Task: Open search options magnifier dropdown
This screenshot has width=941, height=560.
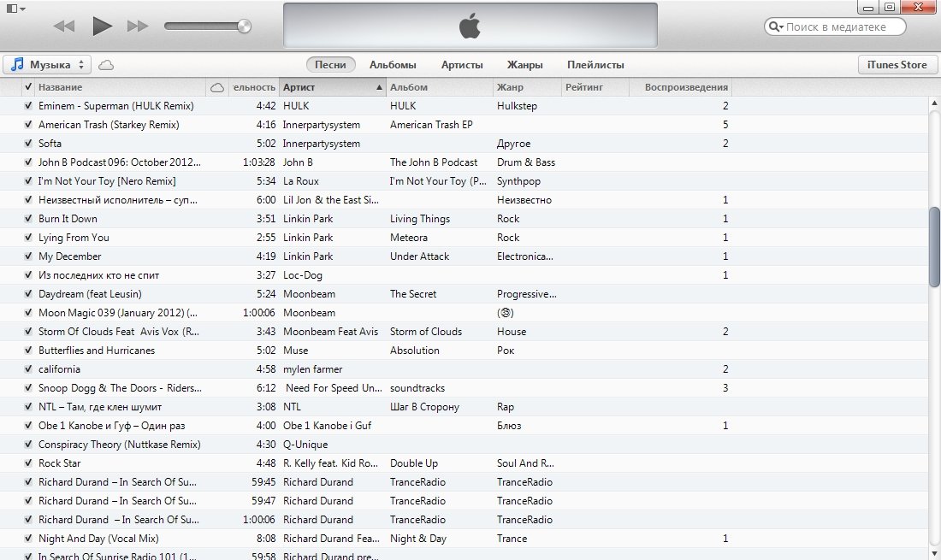Action: (x=776, y=27)
